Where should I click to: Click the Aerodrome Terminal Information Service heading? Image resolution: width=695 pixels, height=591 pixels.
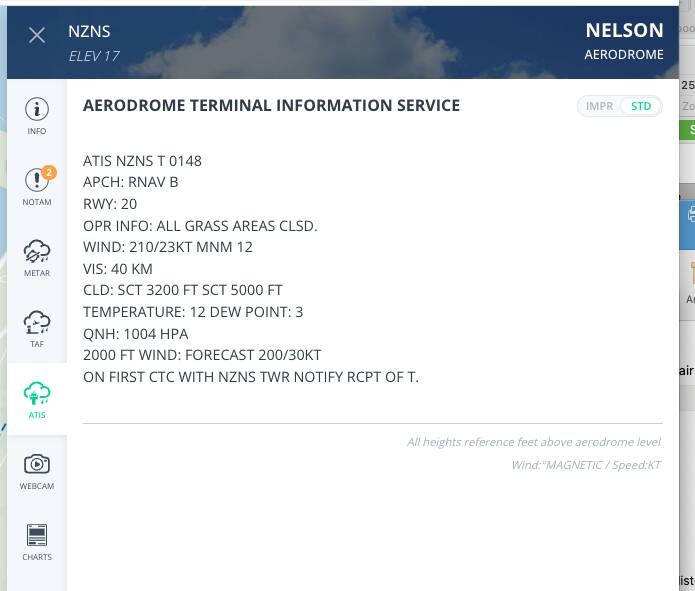pyautogui.click(x=271, y=105)
